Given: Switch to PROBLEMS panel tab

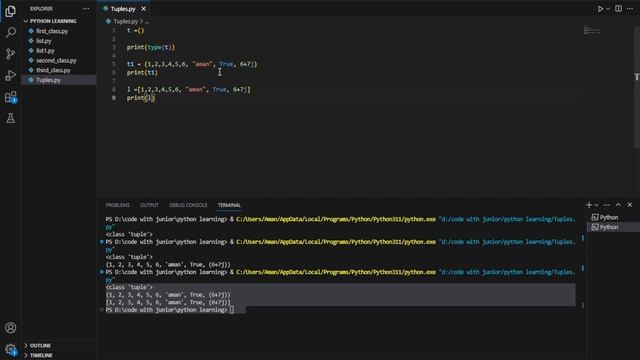Looking at the screenshot, I should pyautogui.click(x=118, y=205).
